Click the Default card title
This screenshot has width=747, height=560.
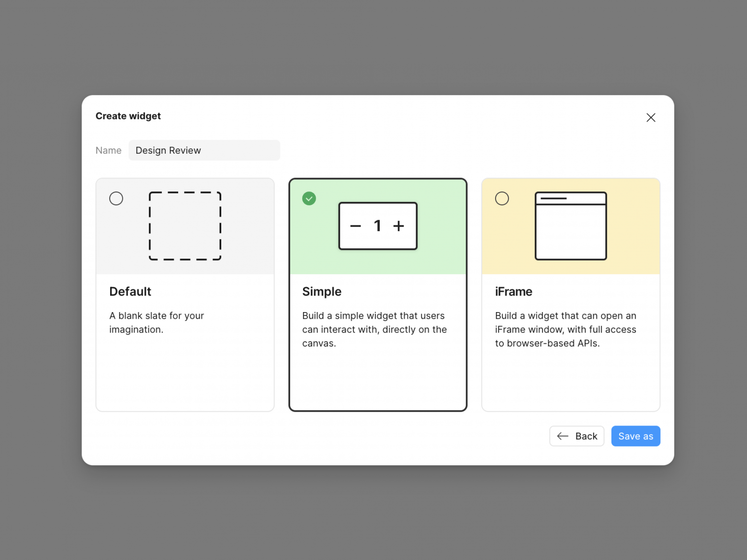point(130,291)
